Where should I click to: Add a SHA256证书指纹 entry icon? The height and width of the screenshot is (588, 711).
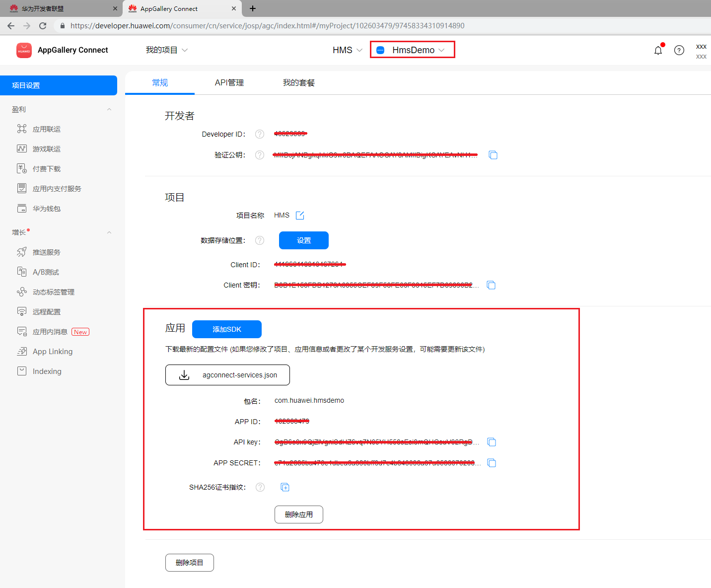[285, 487]
